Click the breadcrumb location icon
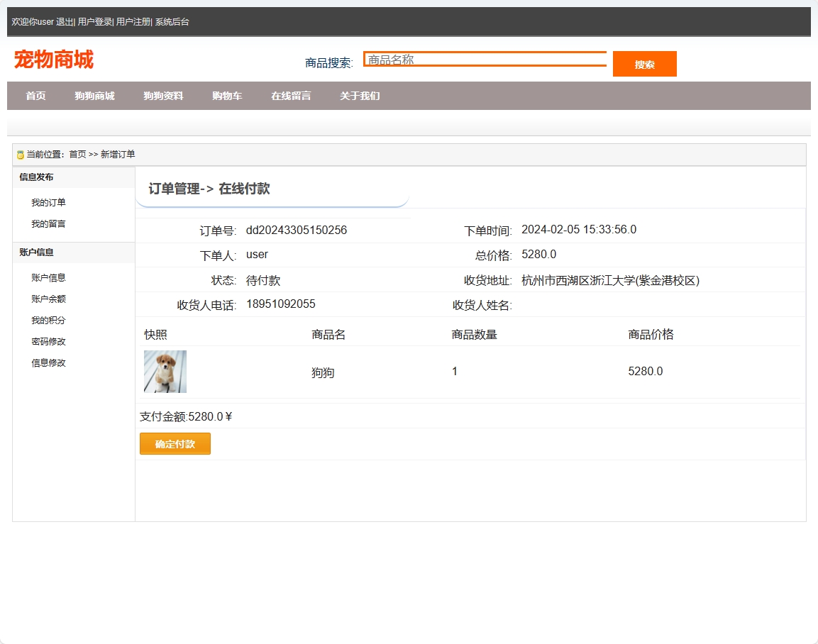The width and height of the screenshot is (818, 644). (x=21, y=155)
